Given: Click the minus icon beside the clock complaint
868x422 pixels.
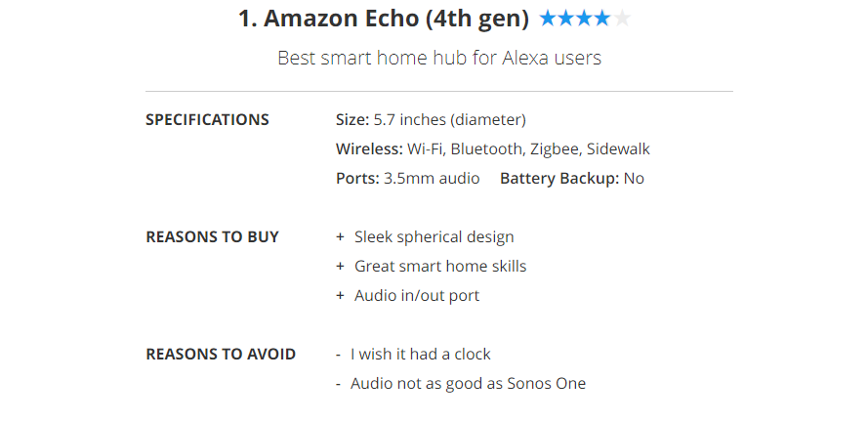Looking at the screenshot, I should tap(338, 355).
